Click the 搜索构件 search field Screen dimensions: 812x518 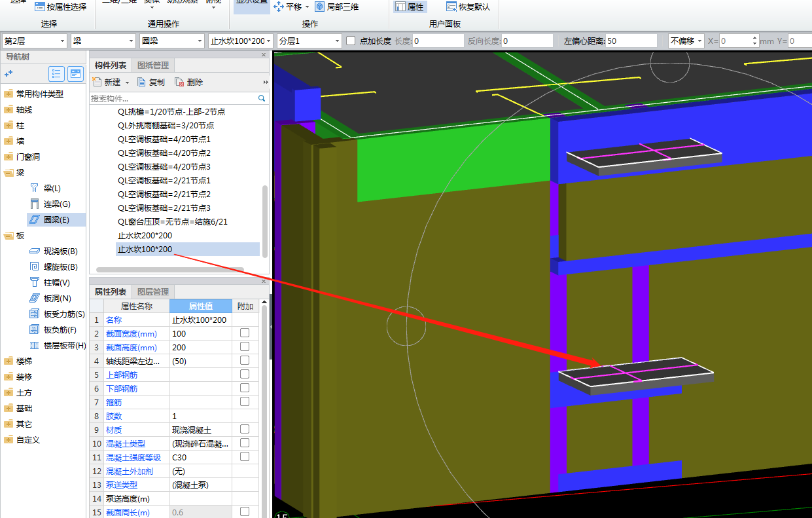174,98
